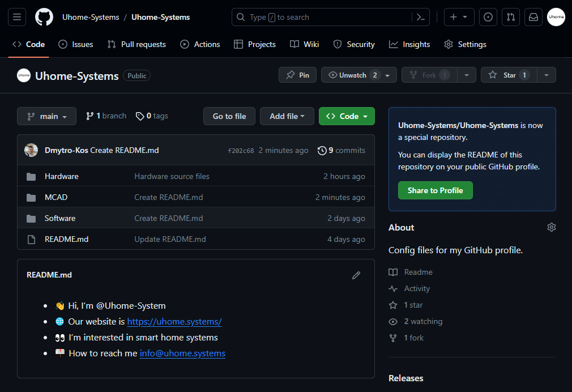Open Unwatch notification options

click(x=359, y=75)
